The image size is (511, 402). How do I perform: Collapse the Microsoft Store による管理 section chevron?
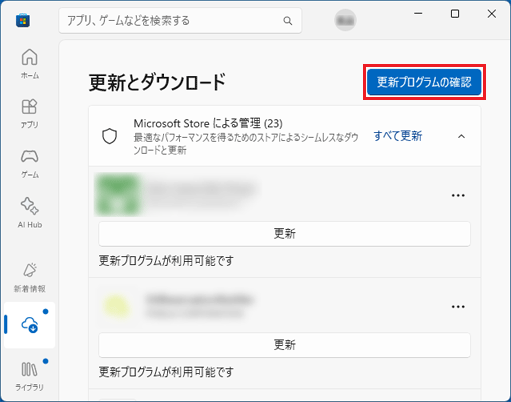click(x=461, y=136)
